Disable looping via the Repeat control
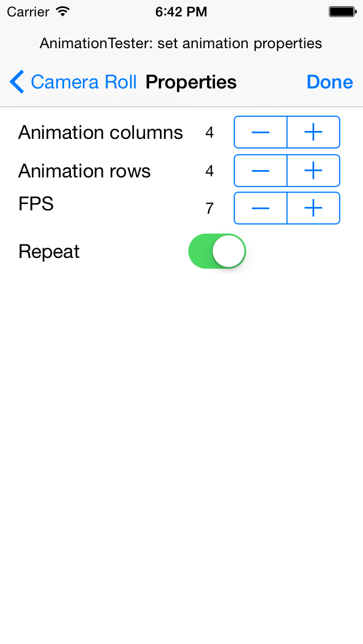The image size is (363, 644). [x=217, y=251]
